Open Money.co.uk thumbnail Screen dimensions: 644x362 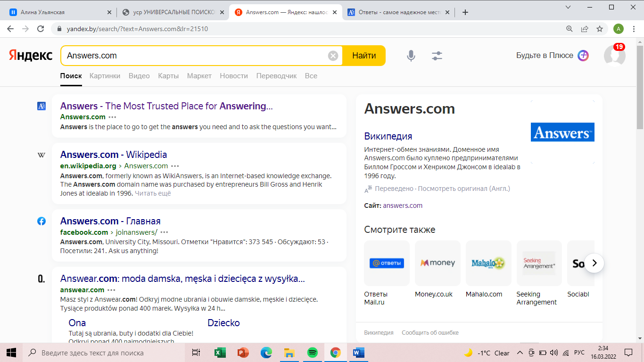tap(438, 263)
